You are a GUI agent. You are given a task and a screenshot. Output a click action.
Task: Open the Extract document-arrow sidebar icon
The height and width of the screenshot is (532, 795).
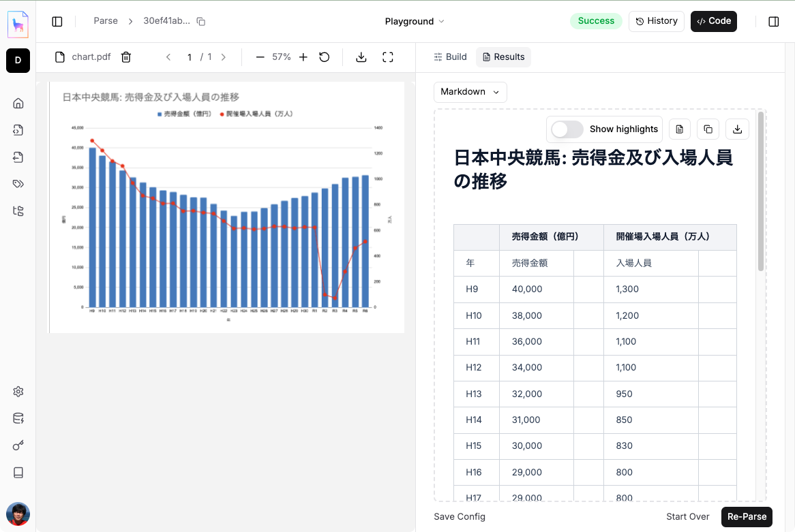pos(18,157)
